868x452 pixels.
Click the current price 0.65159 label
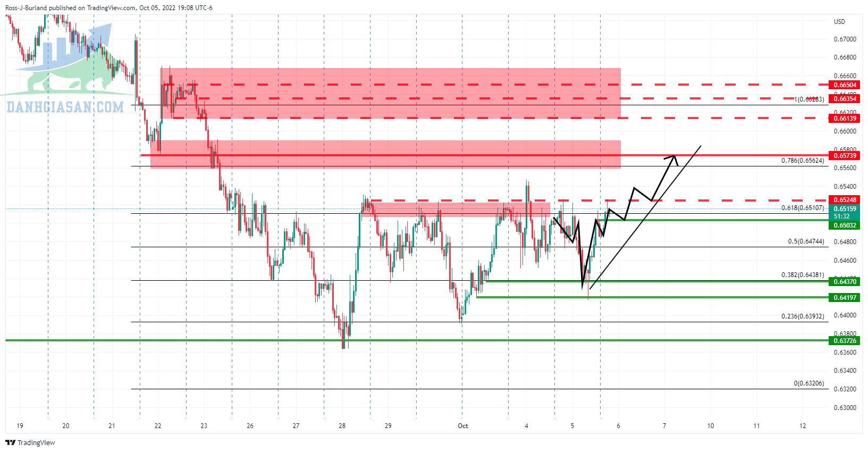coord(845,209)
